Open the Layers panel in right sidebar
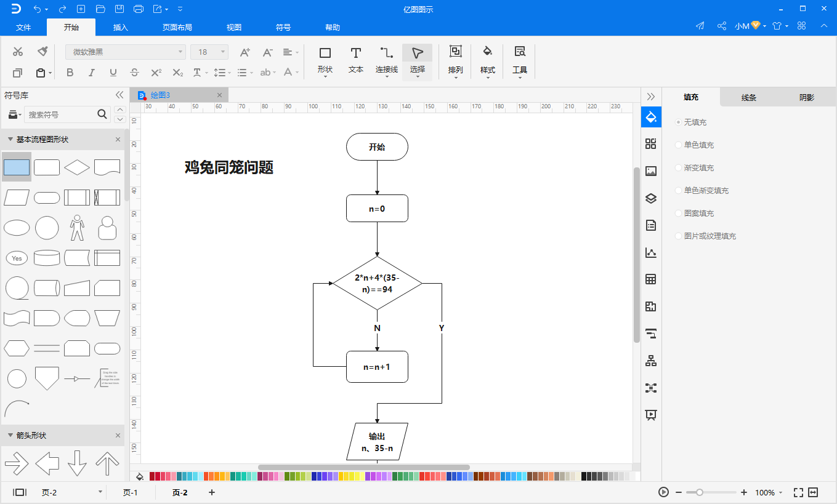The height and width of the screenshot is (504, 837). (x=651, y=198)
